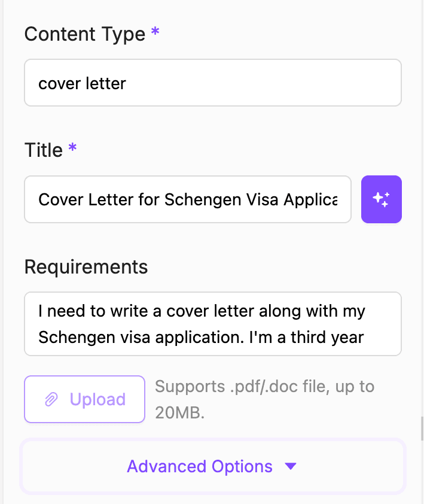Click the 'Schengen visa application' requirements line
The height and width of the screenshot is (504, 427).
[201, 337]
